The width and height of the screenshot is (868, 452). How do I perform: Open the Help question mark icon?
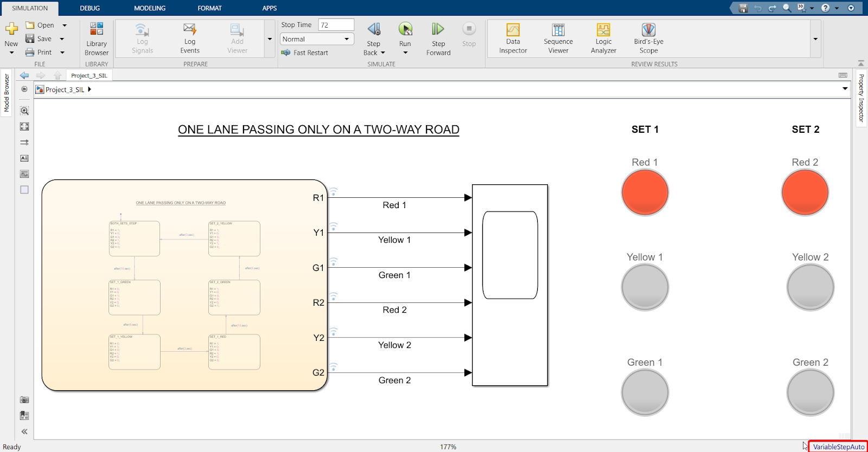[825, 8]
